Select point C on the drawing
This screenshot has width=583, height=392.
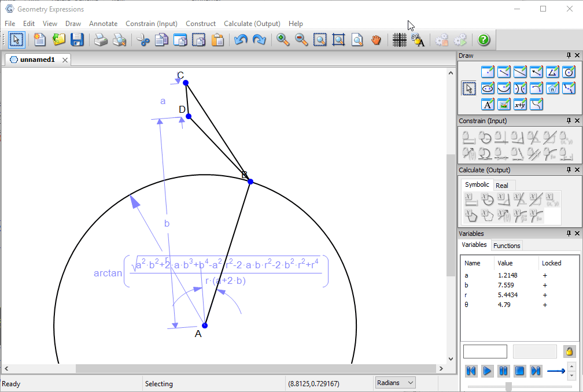click(x=186, y=83)
